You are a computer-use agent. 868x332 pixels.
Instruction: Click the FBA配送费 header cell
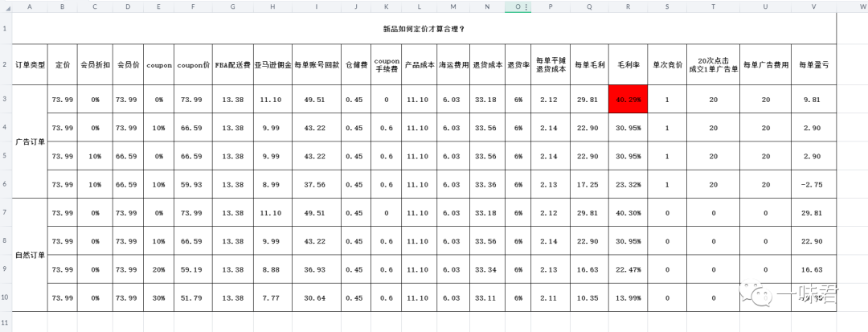click(232, 64)
